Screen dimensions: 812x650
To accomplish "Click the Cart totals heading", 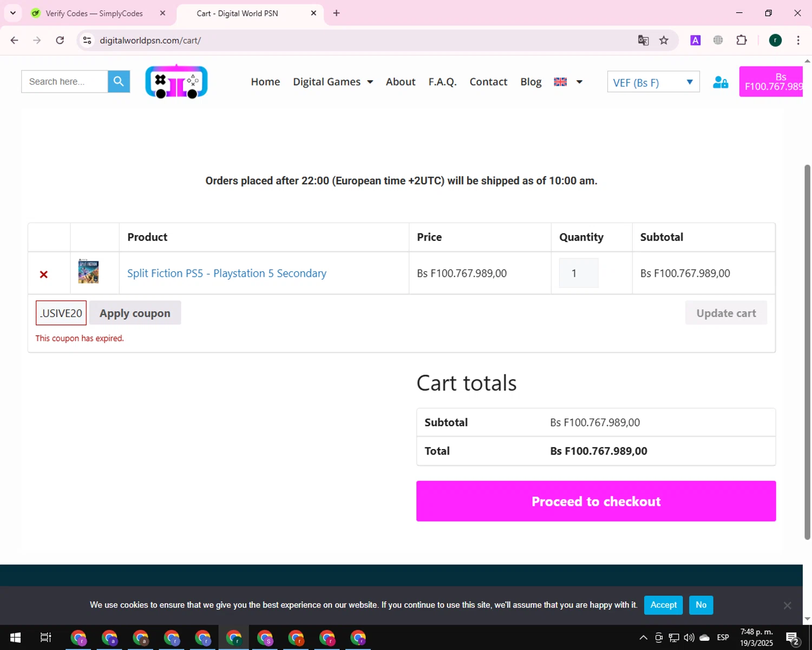I will pyautogui.click(x=467, y=383).
